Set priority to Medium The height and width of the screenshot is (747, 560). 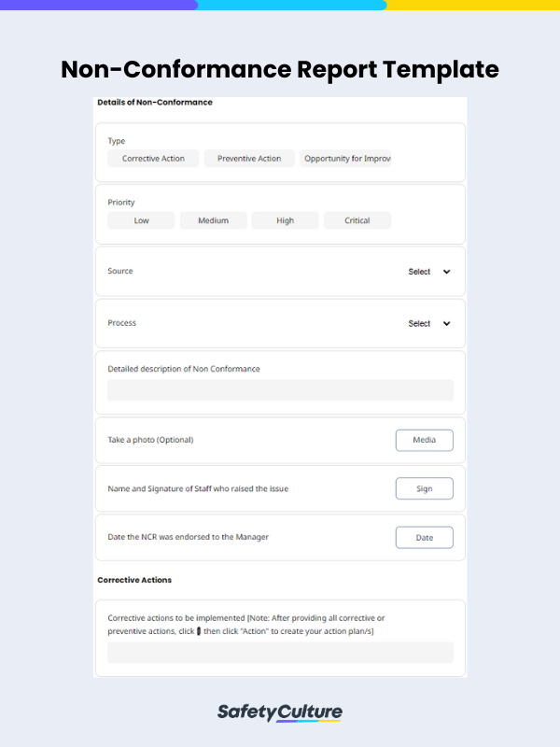[x=213, y=221]
